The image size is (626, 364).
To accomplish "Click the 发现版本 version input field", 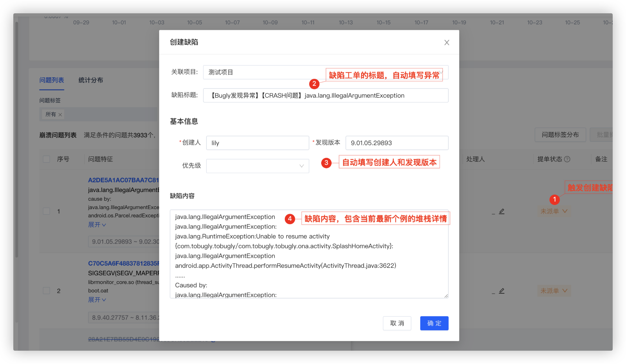I will 397,143.
